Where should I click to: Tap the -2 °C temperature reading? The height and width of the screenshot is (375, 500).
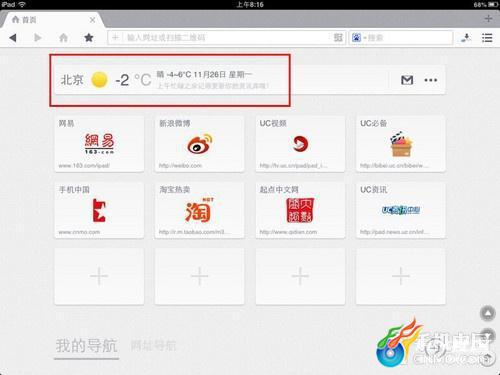click(x=133, y=80)
